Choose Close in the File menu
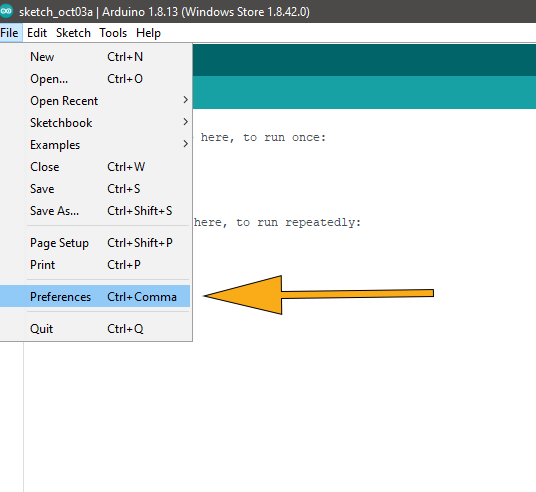536x492 pixels. (95, 167)
